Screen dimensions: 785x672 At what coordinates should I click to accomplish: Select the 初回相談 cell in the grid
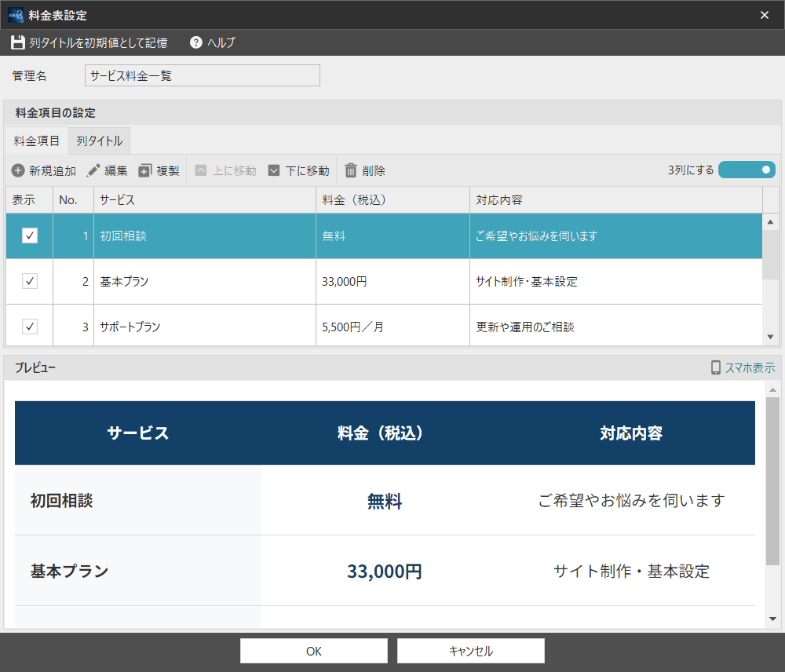[205, 236]
